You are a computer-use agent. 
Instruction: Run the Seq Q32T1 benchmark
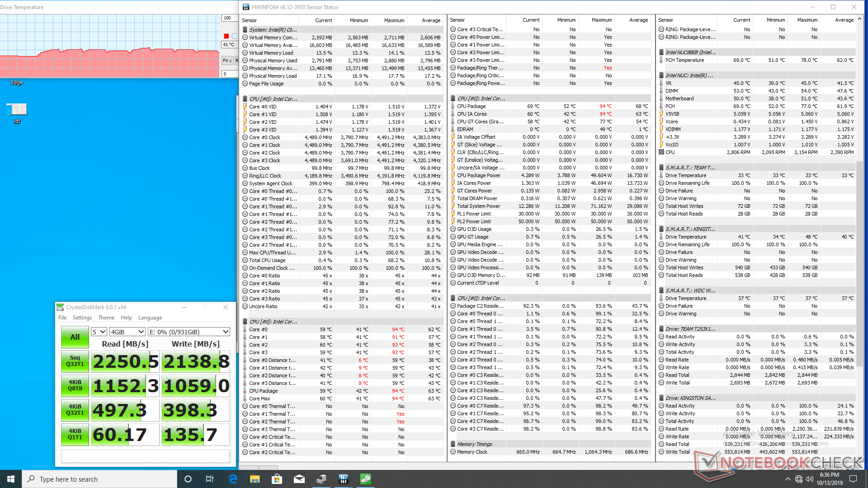(x=75, y=361)
